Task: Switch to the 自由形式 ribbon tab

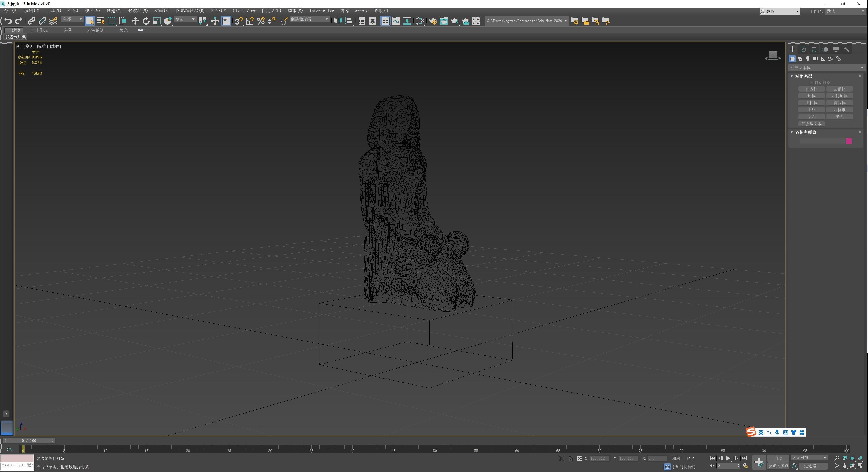Action: [x=40, y=30]
